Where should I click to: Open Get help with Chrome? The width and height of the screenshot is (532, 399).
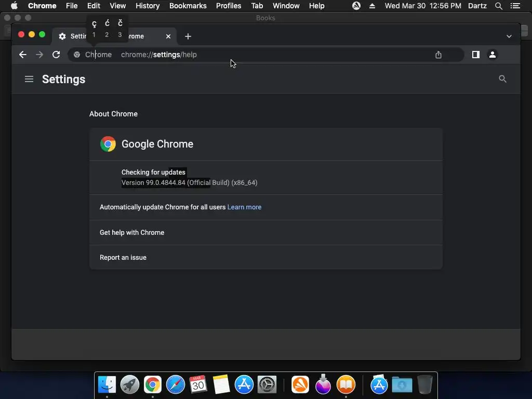(266, 232)
